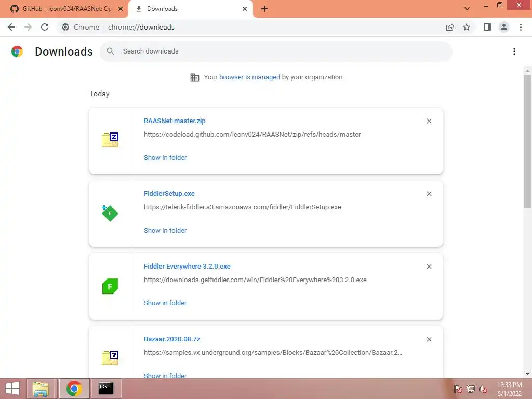Show RAASNet-master.zip in folder
This screenshot has width=532, height=399.
tap(165, 158)
